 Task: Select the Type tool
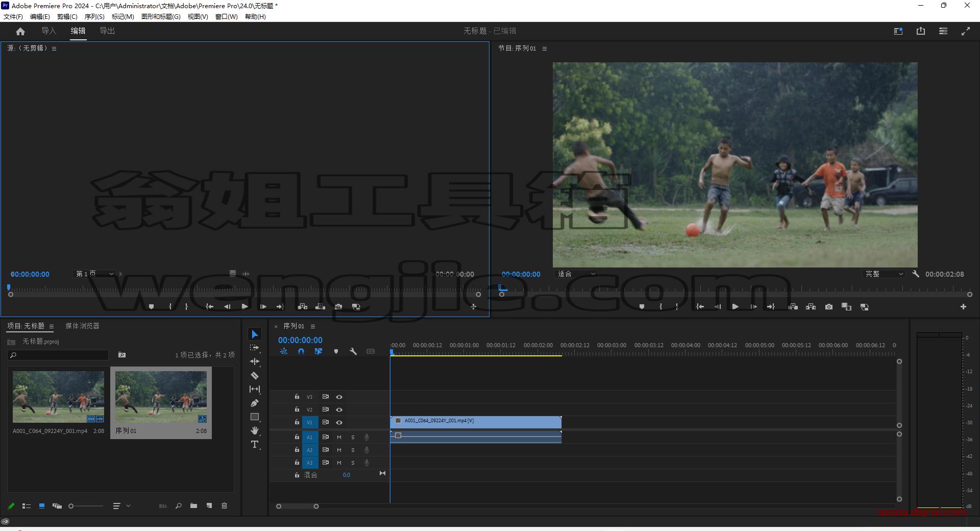pyautogui.click(x=255, y=445)
